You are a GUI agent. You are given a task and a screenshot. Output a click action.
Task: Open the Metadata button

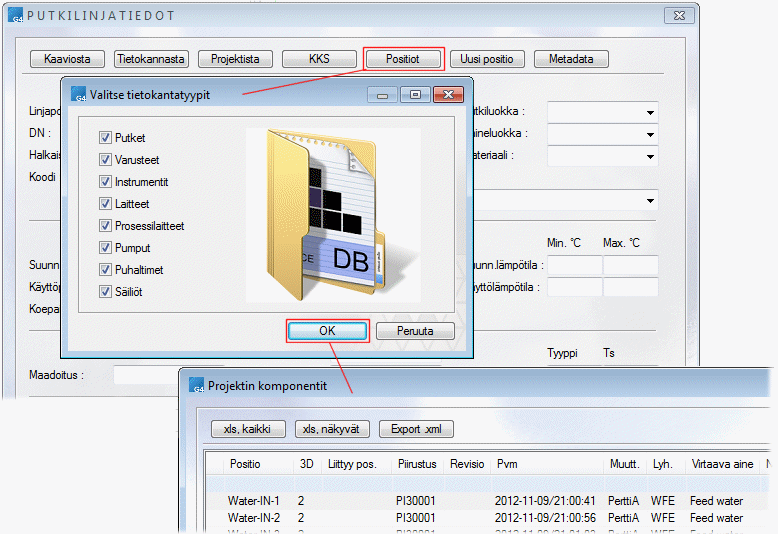[x=571, y=59]
